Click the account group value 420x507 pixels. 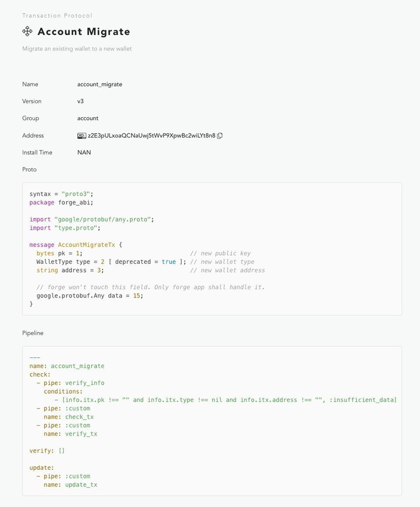tap(87, 119)
